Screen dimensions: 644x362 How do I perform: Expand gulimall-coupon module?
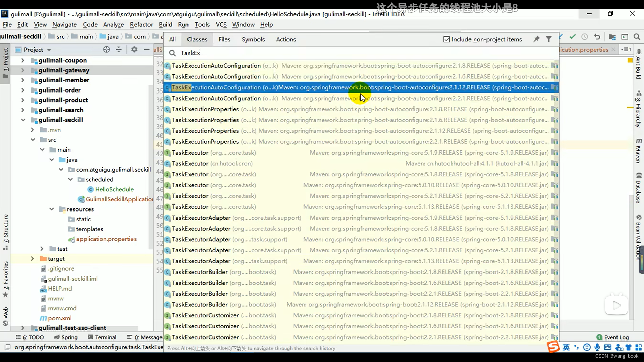tap(22, 60)
